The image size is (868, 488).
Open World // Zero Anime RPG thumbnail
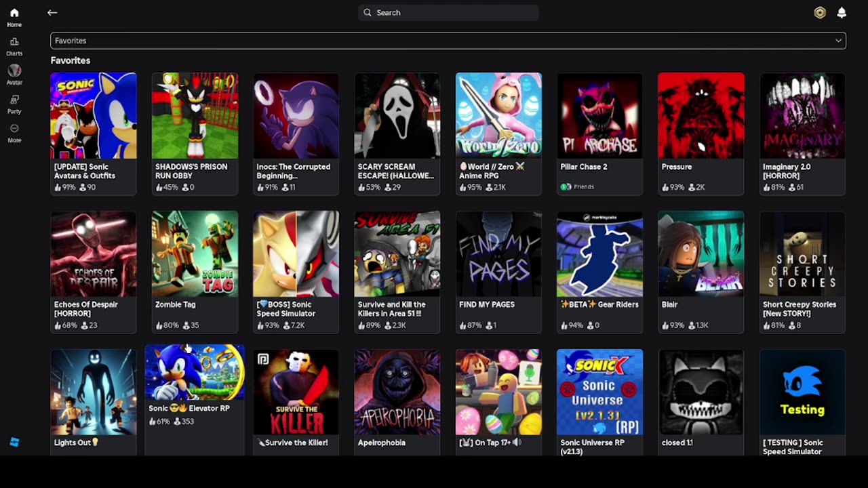click(x=498, y=116)
